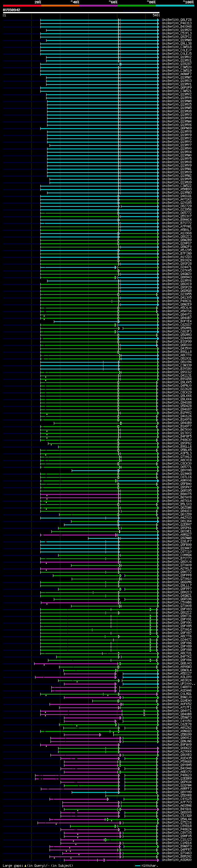The height and width of the screenshot is (868, 197).
Task: Click the red ~20% identity legend segment
Action: coord(22,6)
